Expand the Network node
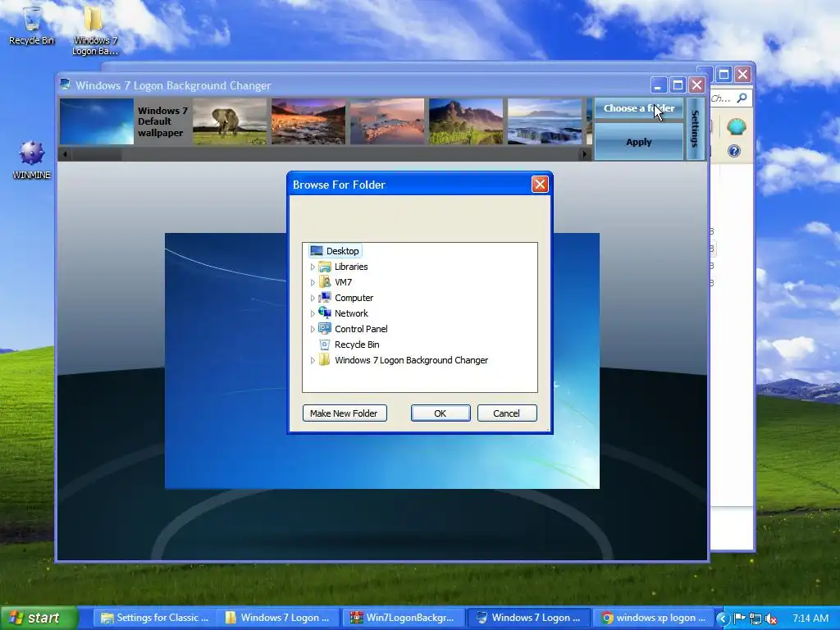The image size is (840, 630). pos(313,313)
